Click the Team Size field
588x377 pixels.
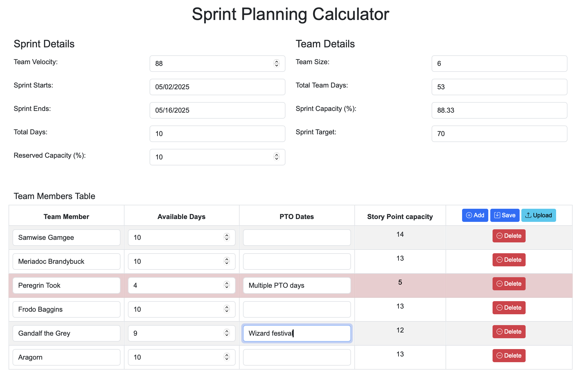pyautogui.click(x=499, y=64)
